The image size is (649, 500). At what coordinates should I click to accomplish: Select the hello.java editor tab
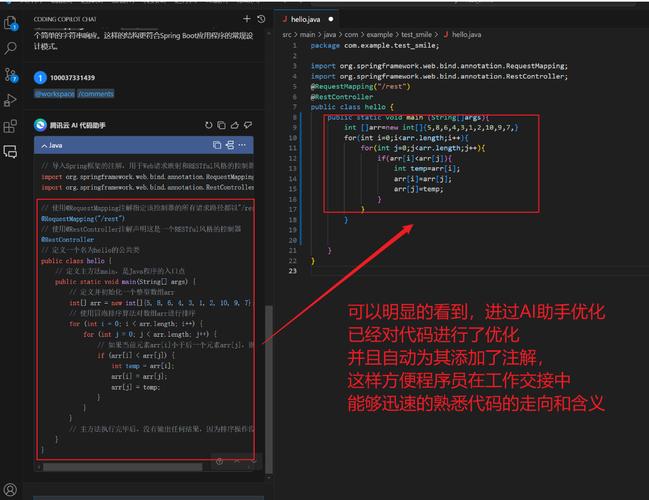305,19
